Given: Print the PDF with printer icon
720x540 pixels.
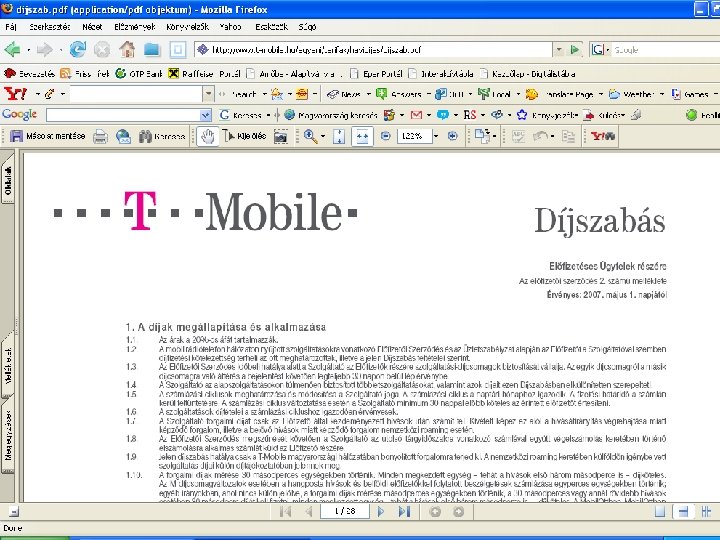Looking at the screenshot, I should (100, 136).
